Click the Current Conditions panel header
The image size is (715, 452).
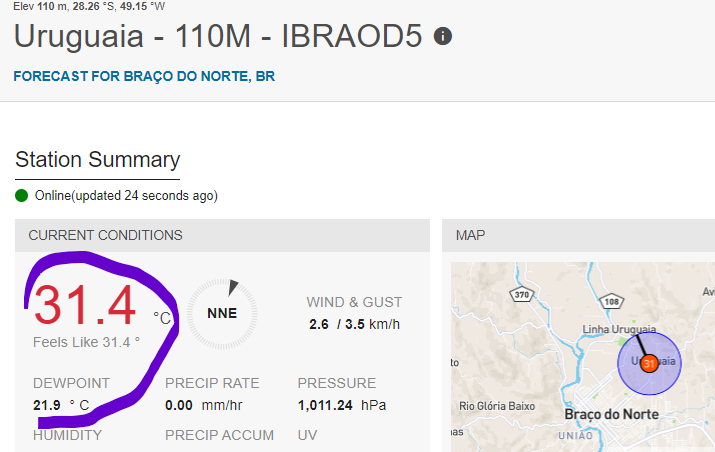(x=223, y=235)
